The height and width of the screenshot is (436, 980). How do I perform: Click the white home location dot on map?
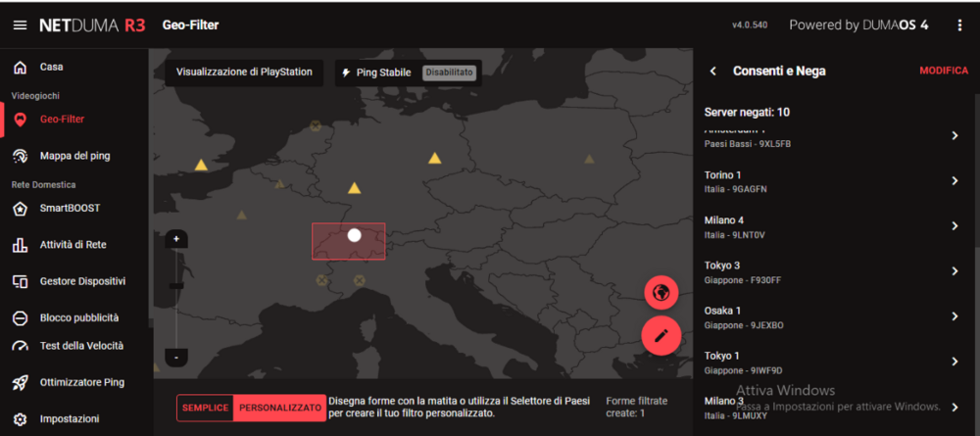coord(355,235)
